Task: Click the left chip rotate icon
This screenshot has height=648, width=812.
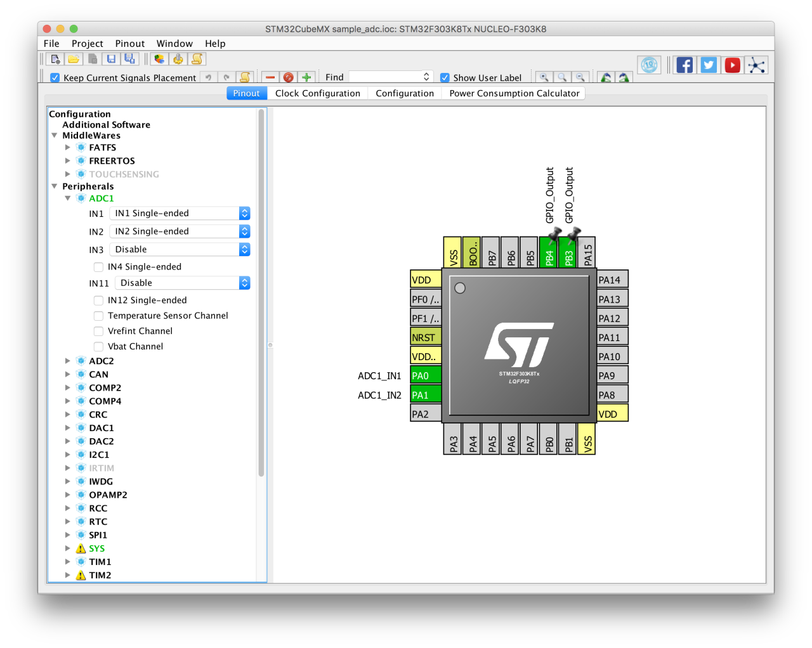Action: (606, 77)
